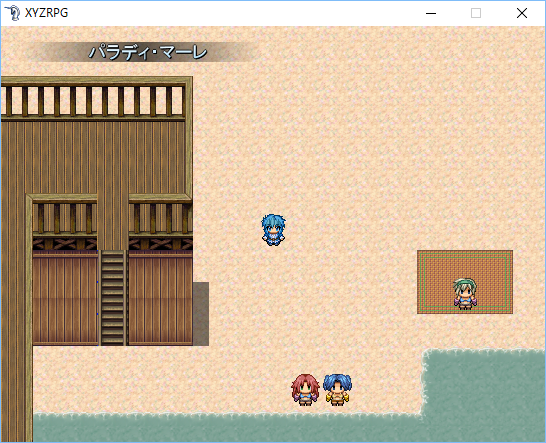
Task: Close the XYZRPG game window
Action: pyautogui.click(x=522, y=13)
